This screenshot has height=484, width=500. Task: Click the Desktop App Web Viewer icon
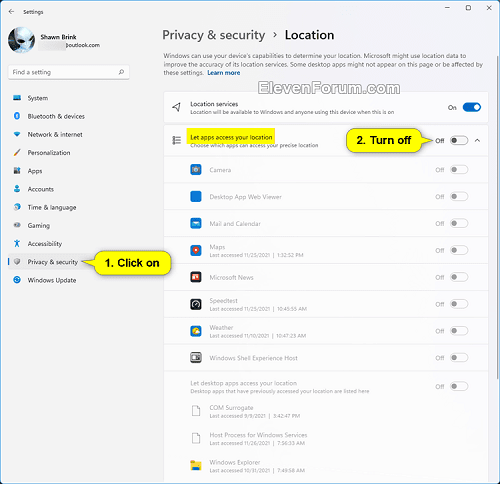(x=196, y=197)
